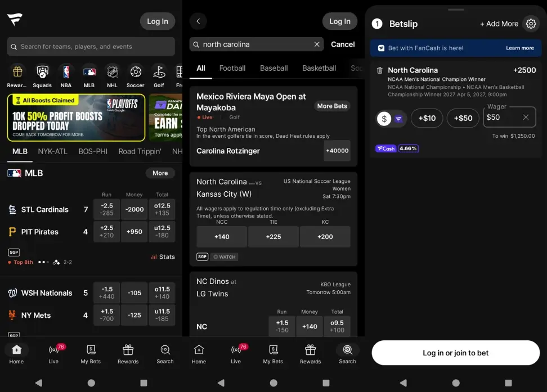Switch to BOS-PHI tab
Screen dimensions: 547x392
coord(93,151)
